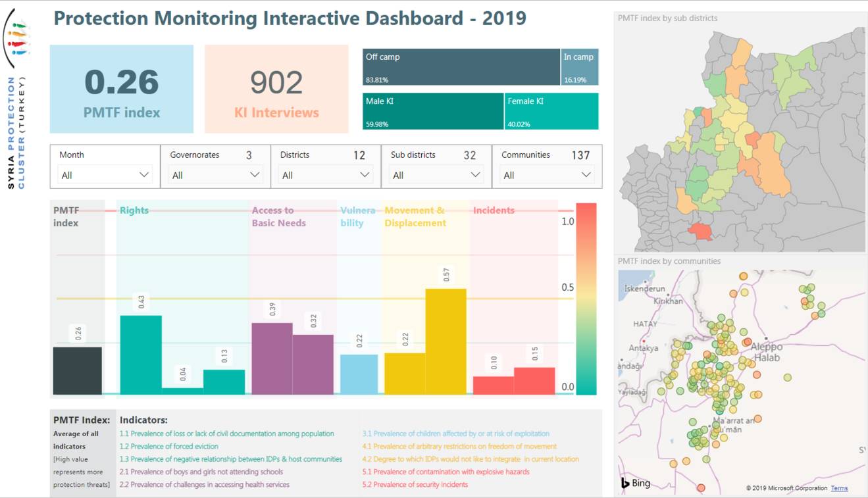
Task: Select the In camp 16.19% block
Action: click(x=580, y=67)
